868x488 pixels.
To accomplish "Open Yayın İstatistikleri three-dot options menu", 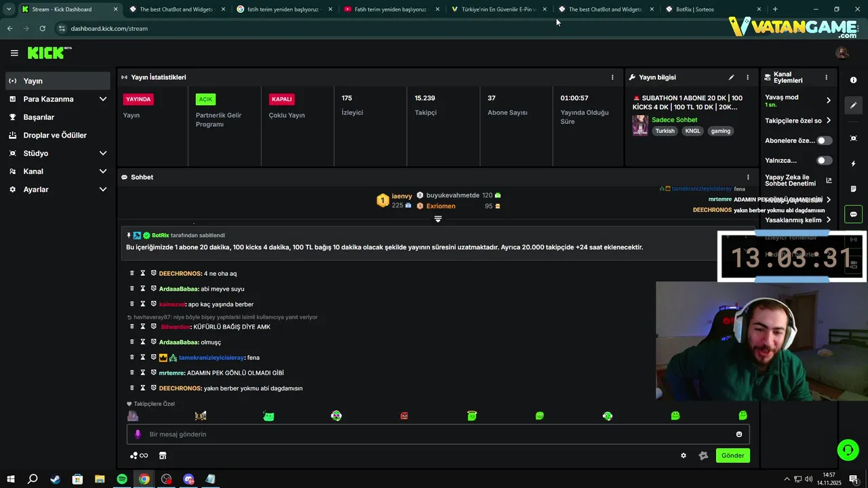I will click(x=612, y=77).
